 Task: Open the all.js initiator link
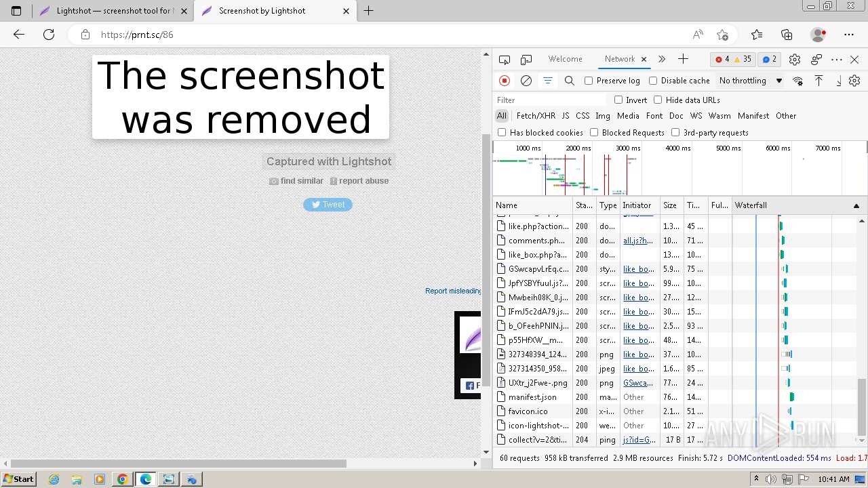[x=638, y=241]
